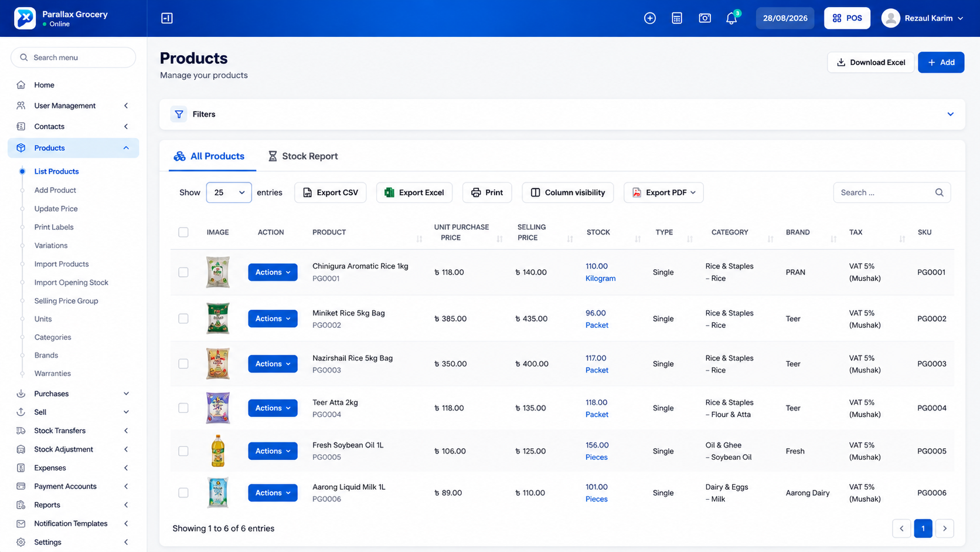Check the Aarong Liquid Milk 1L row
Image resolution: width=980 pixels, height=552 pixels.
point(183,493)
